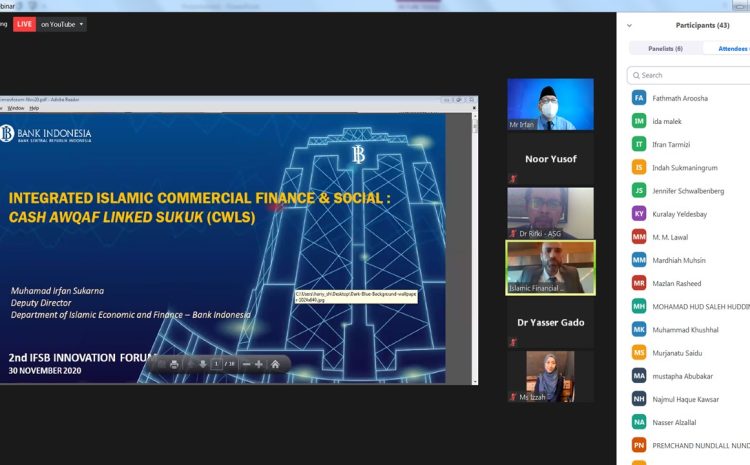Click the MM avatar of M. M. Lawal
750x465 pixels.
click(x=639, y=237)
